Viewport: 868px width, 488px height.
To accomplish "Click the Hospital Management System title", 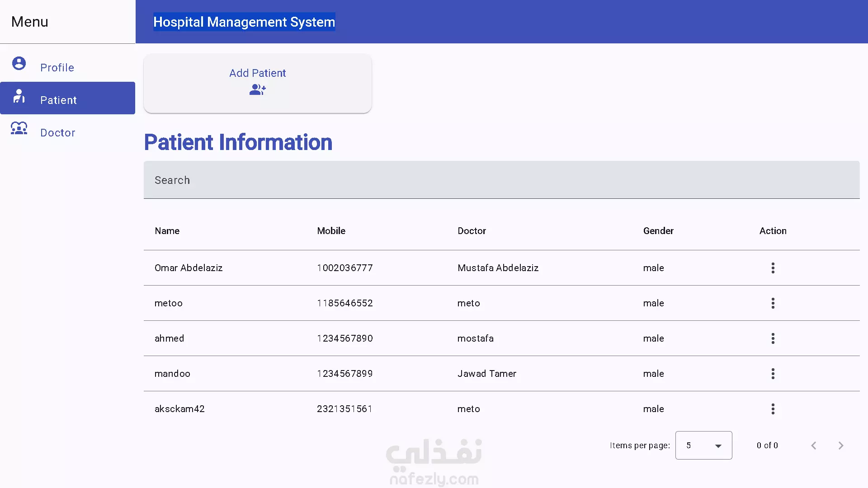I will pos(244,22).
